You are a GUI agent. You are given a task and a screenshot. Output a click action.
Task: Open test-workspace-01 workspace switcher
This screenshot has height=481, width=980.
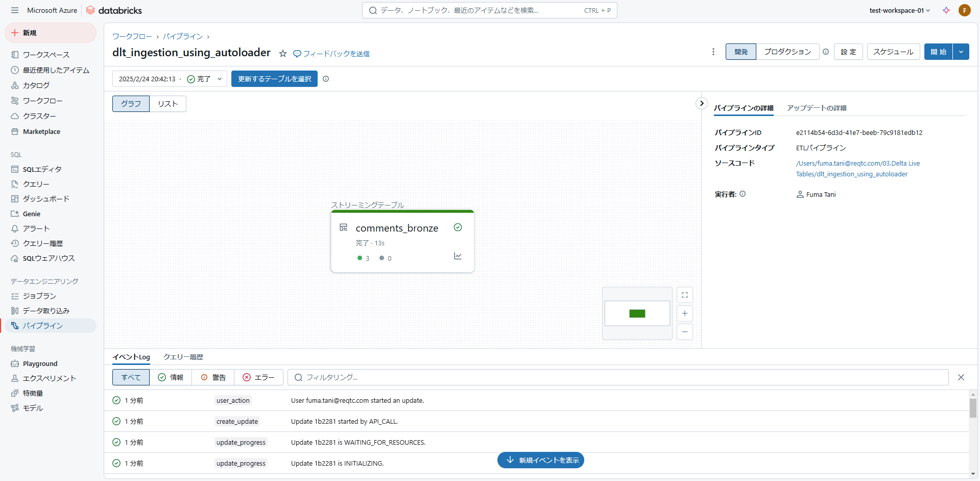899,10
